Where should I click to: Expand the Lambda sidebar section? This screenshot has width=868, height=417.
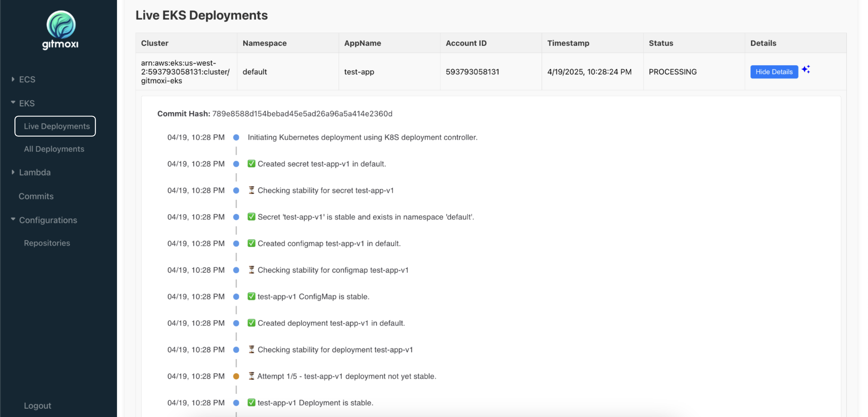(13, 172)
